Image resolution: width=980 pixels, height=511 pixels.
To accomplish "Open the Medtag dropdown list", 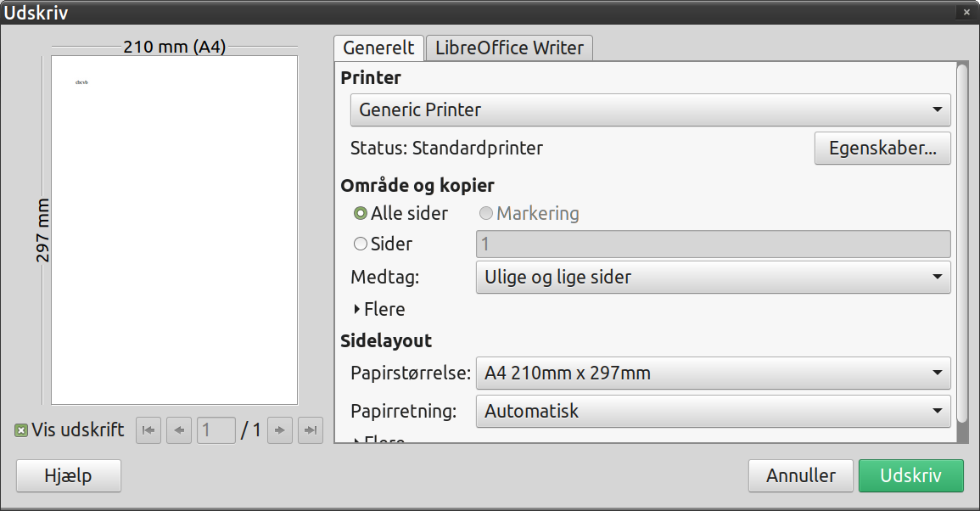I will click(x=713, y=277).
